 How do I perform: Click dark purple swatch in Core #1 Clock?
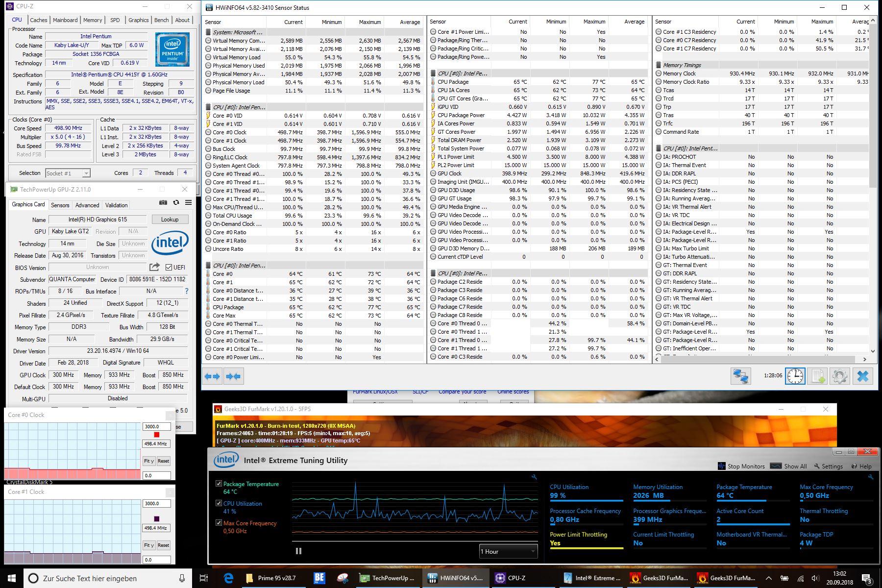point(156,519)
